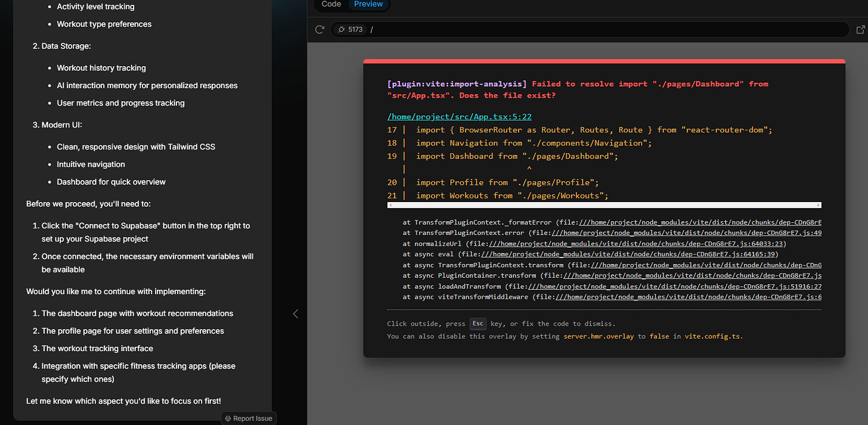Open preview in new window icon
Image resolution: width=868 pixels, height=425 pixels.
(860, 29)
